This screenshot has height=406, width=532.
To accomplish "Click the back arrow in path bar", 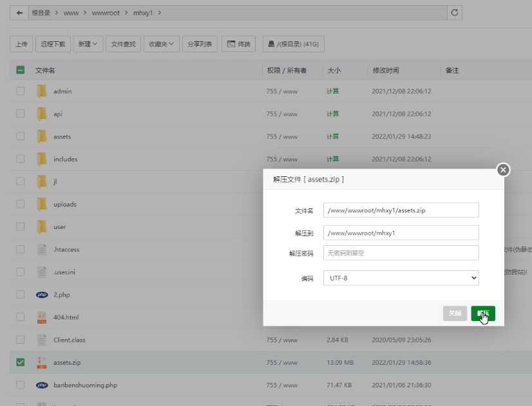I will coord(19,13).
